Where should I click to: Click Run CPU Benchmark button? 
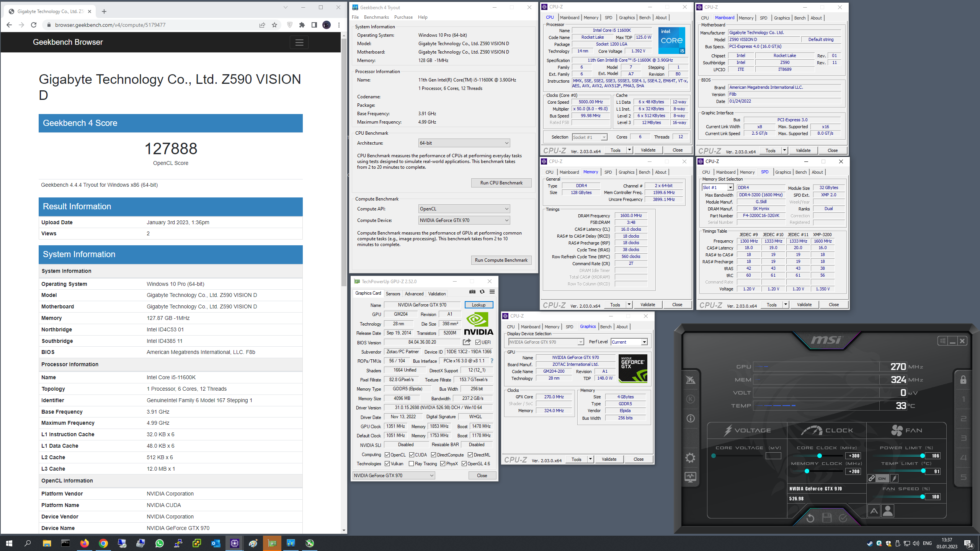point(501,183)
